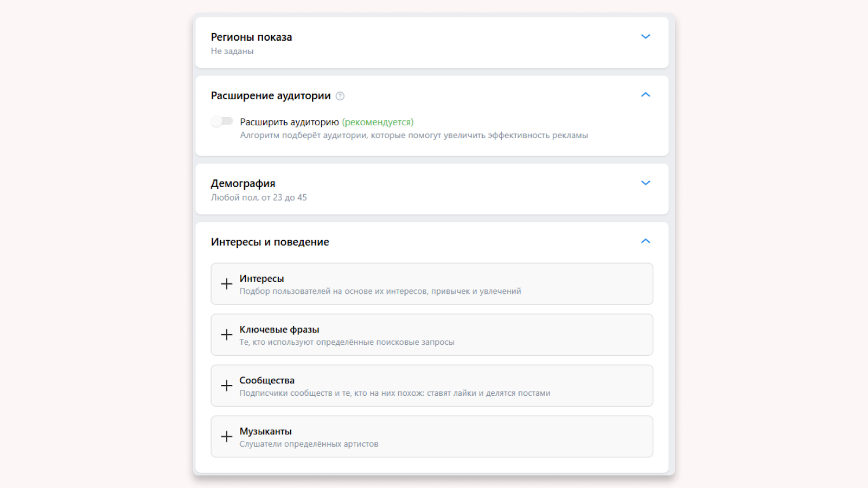Expand the Регионы показа section chevron

(x=646, y=37)
